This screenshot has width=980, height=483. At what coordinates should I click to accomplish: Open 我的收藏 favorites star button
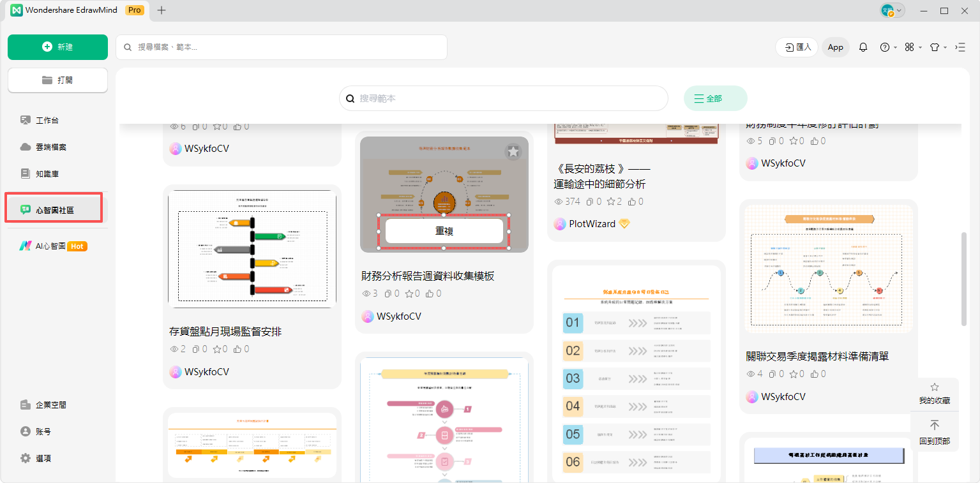pyautogui.click(x=935, y=394)
